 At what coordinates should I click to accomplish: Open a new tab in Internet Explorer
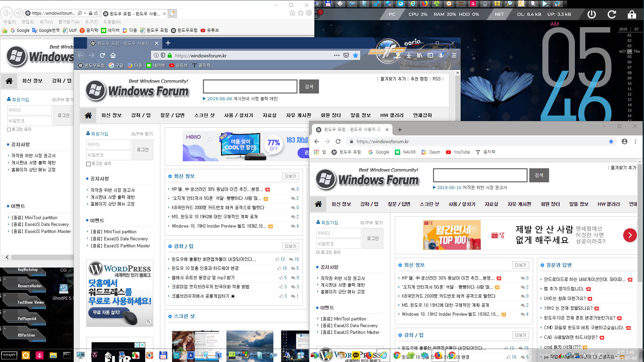[x=172, y=13]
